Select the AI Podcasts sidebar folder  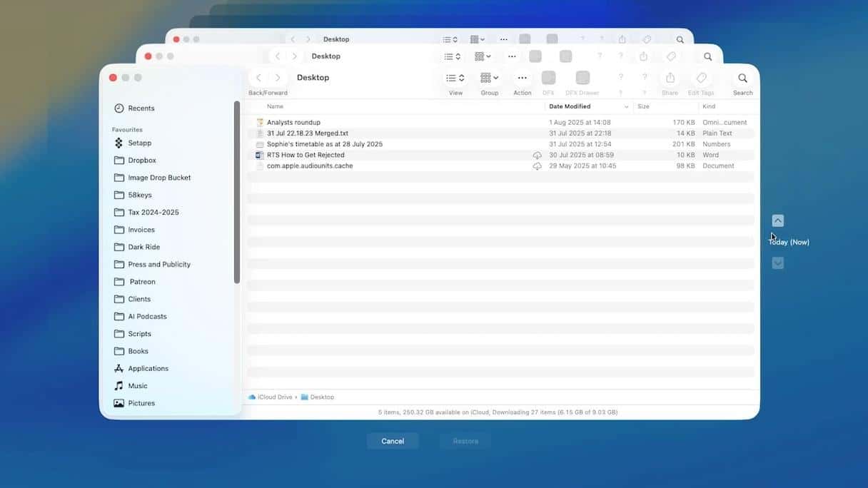[x=146, y=316]
